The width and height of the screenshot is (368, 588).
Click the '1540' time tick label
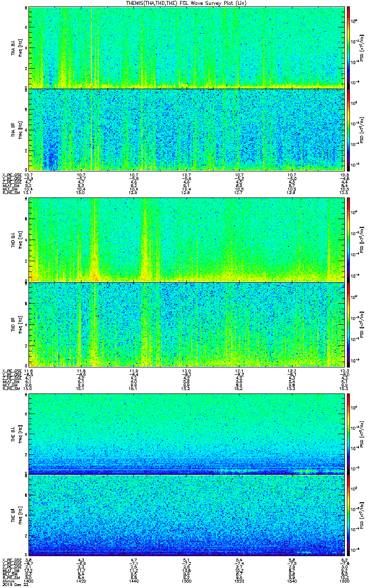(291, 581)
